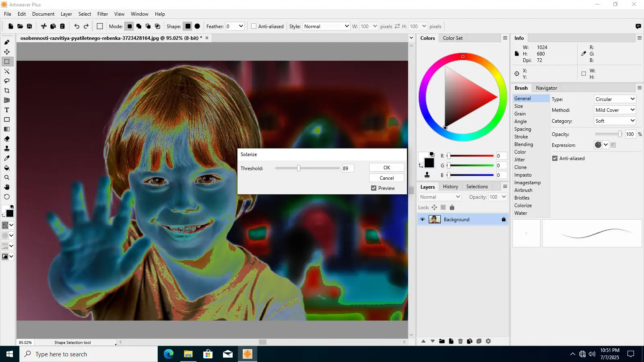Pick the Lasso selection tool
This screenshot has height=362, width=644.
click(x=7, y=81)
